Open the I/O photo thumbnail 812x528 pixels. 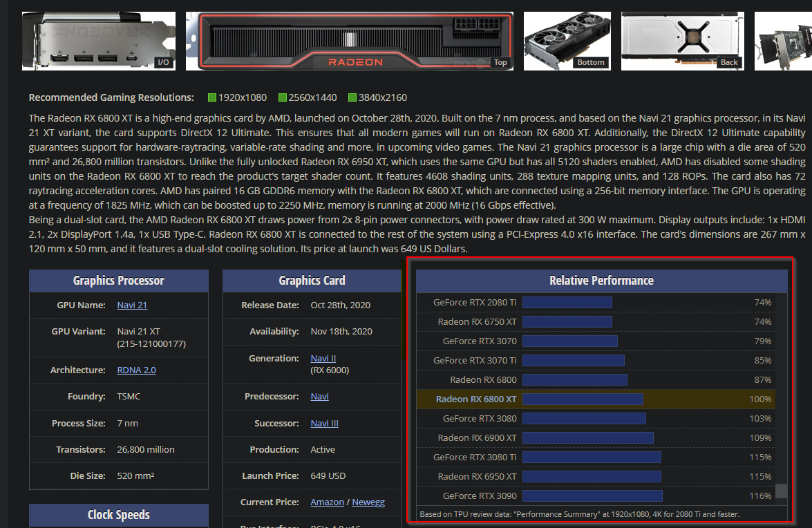click(x=99, y=41)
